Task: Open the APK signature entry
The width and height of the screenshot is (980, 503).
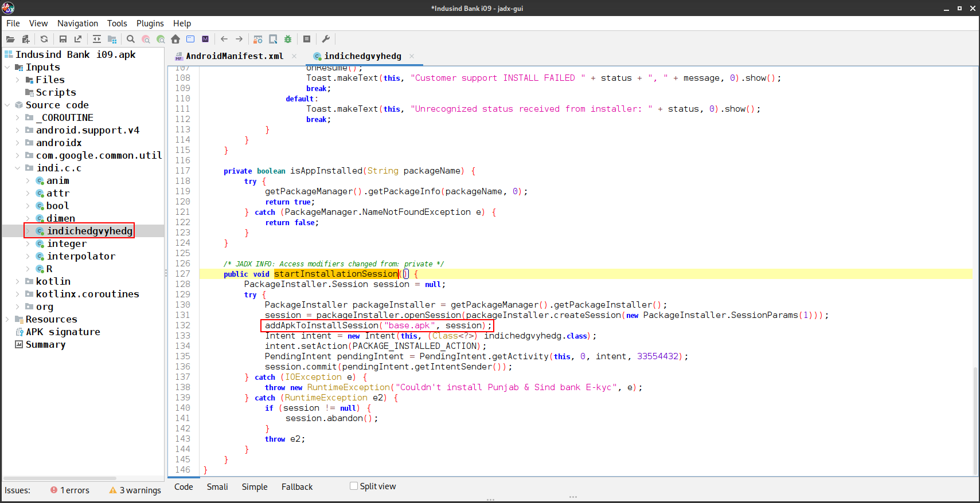Action: [63, 332]
